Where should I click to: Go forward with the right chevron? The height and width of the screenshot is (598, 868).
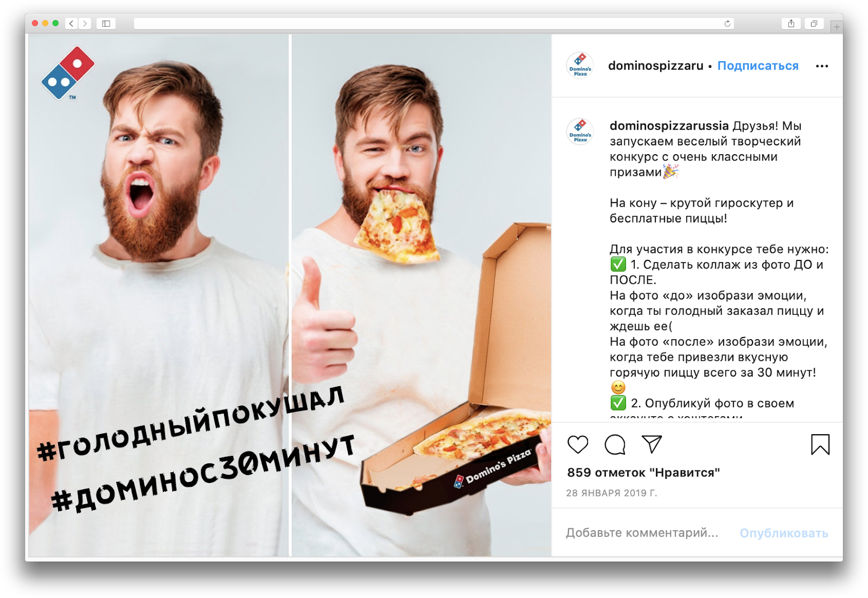(x=85, y=23)
